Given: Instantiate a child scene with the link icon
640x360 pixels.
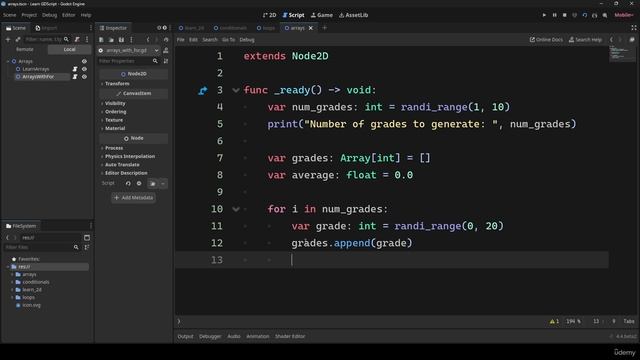Looking at the screenshot, I should pos(18,39).
